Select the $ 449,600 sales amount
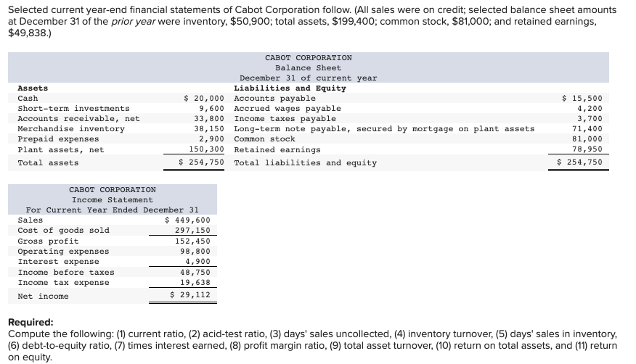The height and width of the screenshot is (364, 636). coord(188,220)
